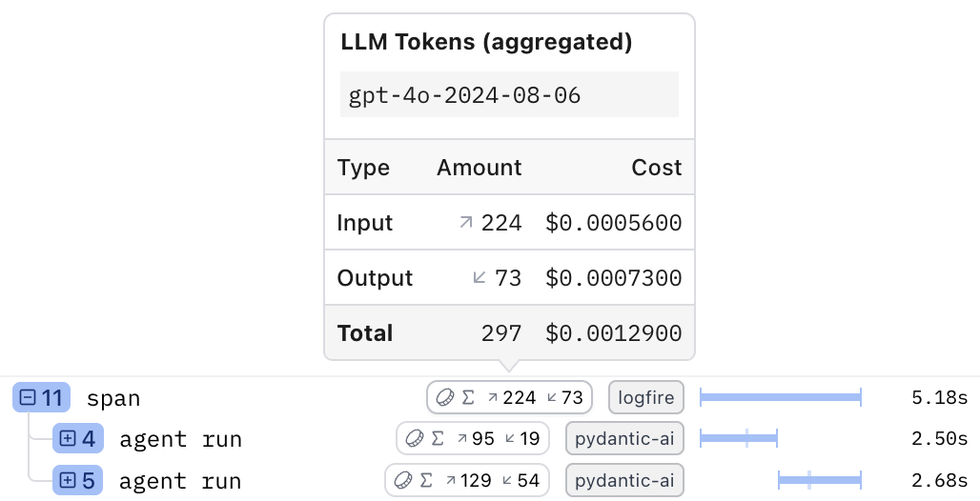Click the token coin icon in second agent run
980x501 pixels.
coord(403,481)
